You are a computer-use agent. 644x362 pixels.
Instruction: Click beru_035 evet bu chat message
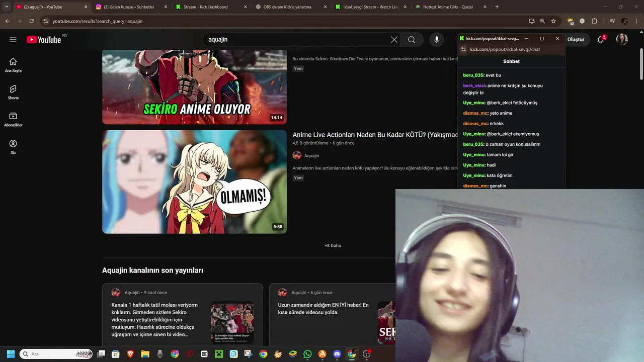click(482, 75)
